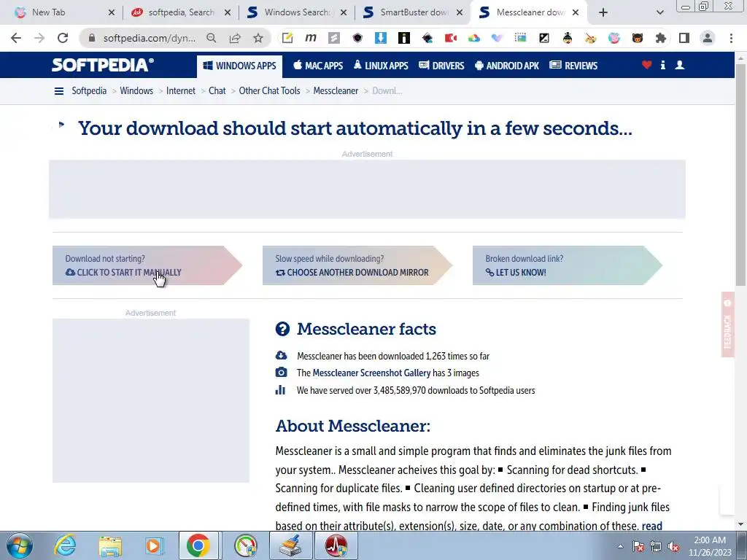The width and height of the screenshot is (747, 560).
Task: Click the Softpedia logo
Action: tap(102, 65)
